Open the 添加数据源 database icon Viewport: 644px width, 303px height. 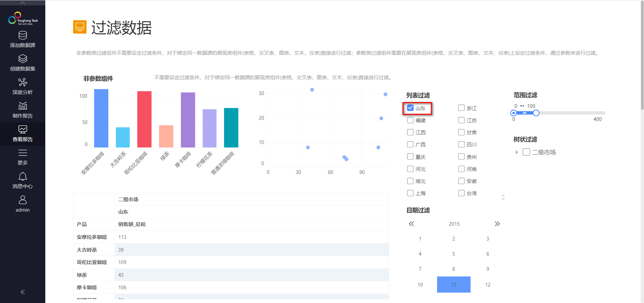click(22, 35)
